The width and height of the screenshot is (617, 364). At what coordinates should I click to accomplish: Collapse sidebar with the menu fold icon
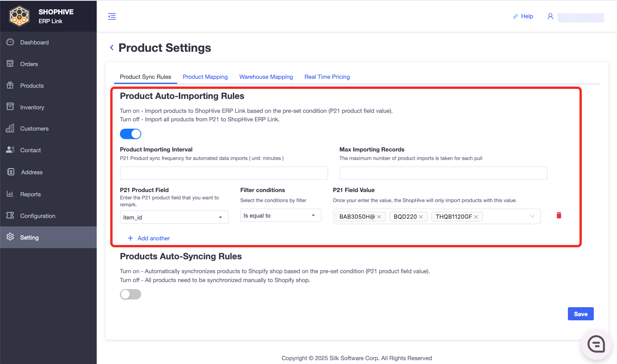click(x=112, y=16)
